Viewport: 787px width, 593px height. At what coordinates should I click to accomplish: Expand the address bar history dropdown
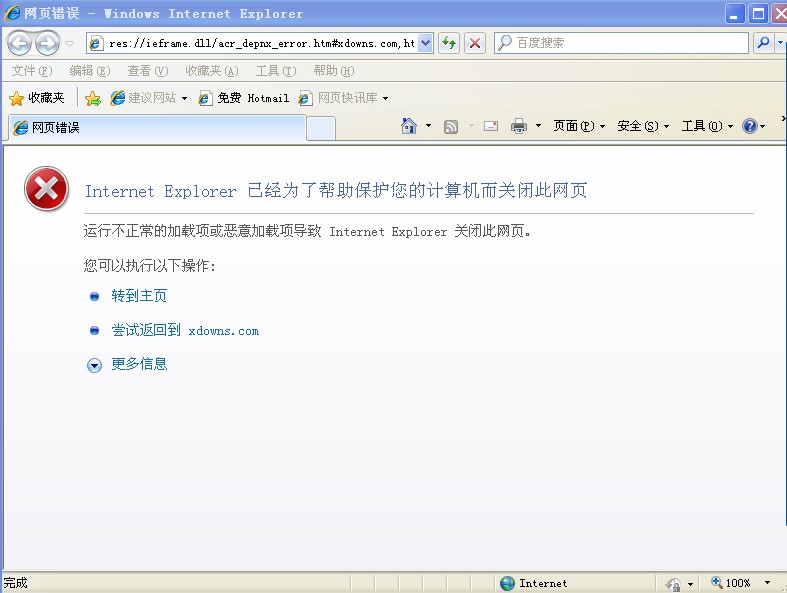[425, 44]
